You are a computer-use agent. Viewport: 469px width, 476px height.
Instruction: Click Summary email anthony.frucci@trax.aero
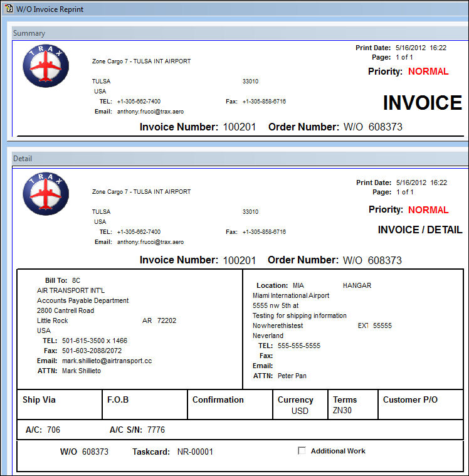click(150, 112)
